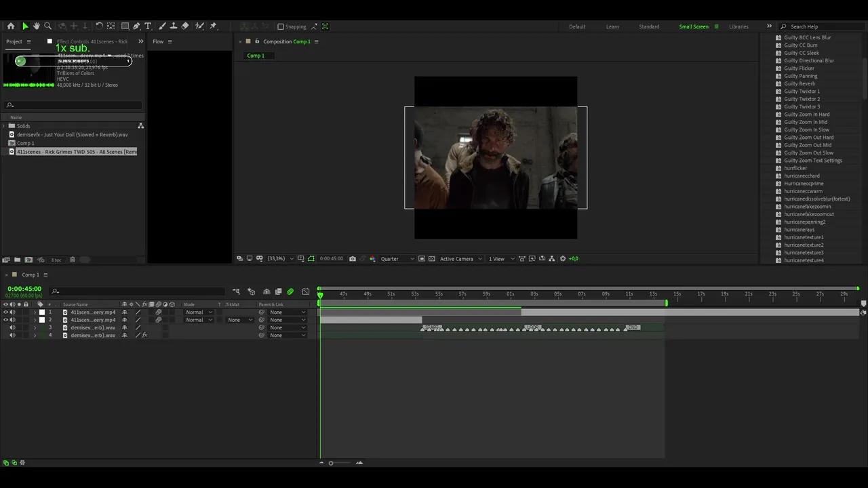Select the Hand tool in the toolbar
868x488 pixels.
click(37, 26)
